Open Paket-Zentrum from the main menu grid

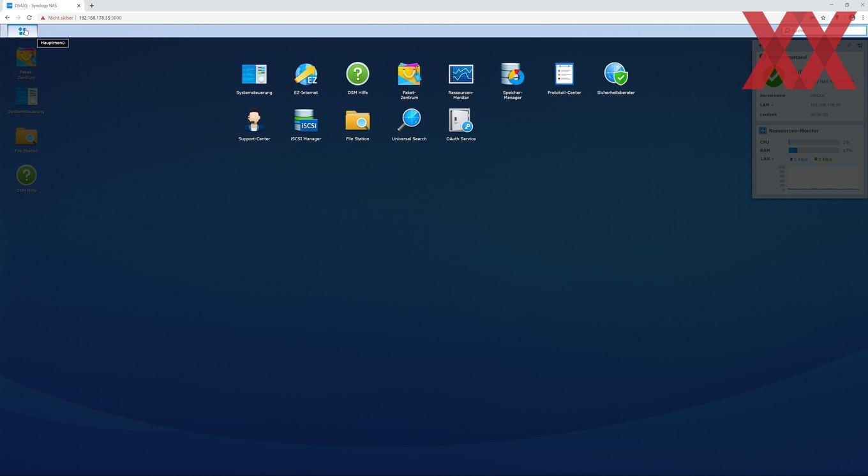409,81
